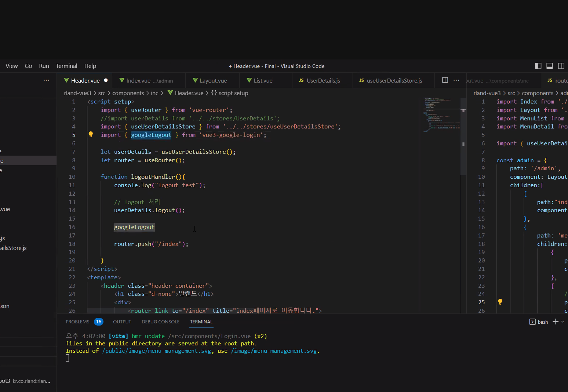Open the Help menu
The height and width of the screenshot is (392, 568).
pos(90,66)
